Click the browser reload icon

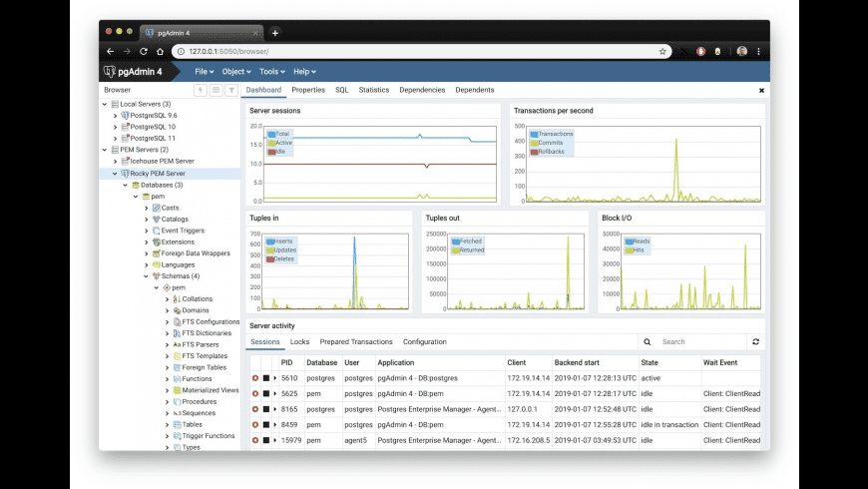click(x=144, y=52)
